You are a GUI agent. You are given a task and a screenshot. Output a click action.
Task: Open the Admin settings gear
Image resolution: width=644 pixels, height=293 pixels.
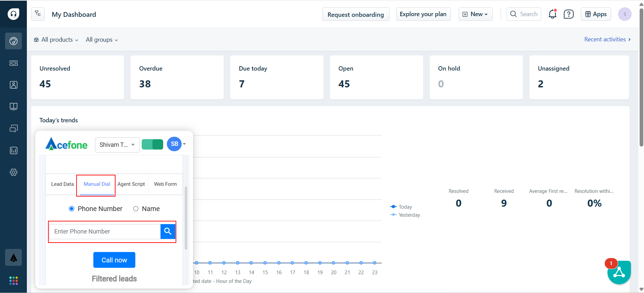click(13, 172)
